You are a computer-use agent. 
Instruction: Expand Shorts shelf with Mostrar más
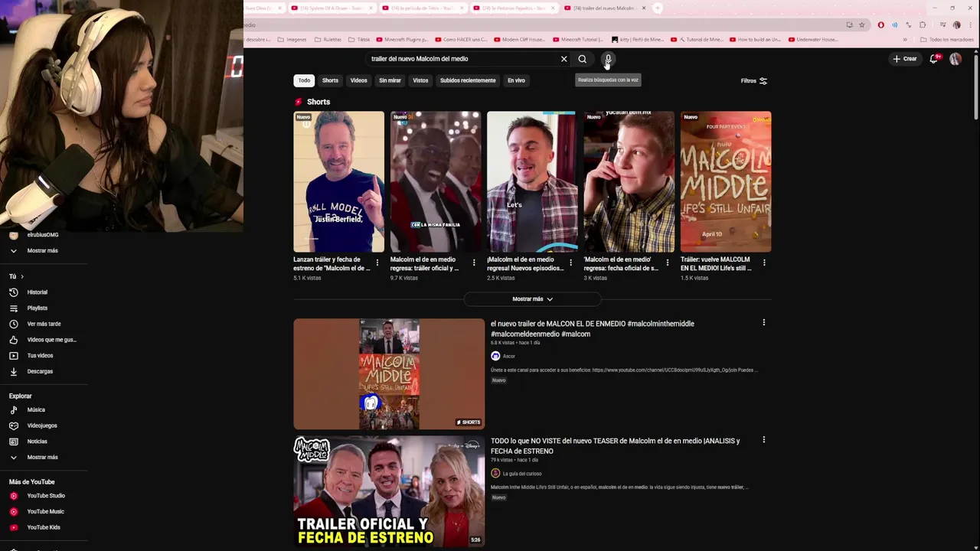532,299
